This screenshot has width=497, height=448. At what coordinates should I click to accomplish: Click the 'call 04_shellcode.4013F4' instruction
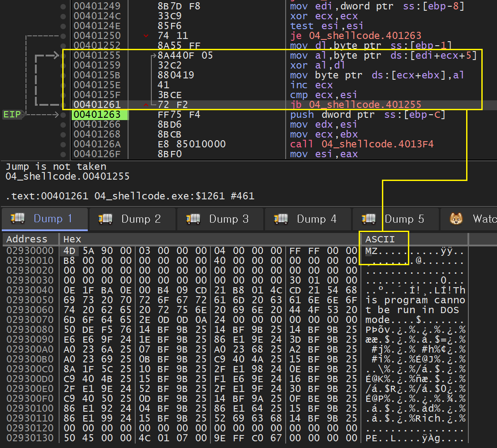click(x=362, y=144)
